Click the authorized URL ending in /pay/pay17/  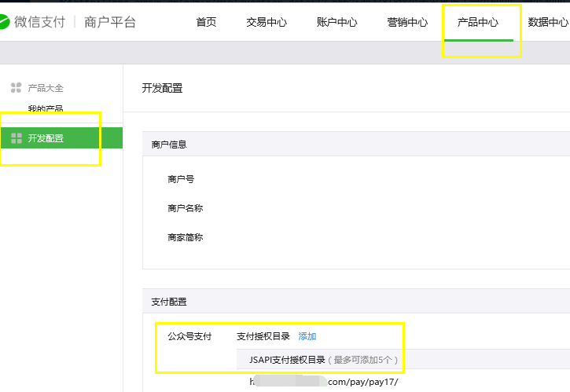tap(324, 382)
